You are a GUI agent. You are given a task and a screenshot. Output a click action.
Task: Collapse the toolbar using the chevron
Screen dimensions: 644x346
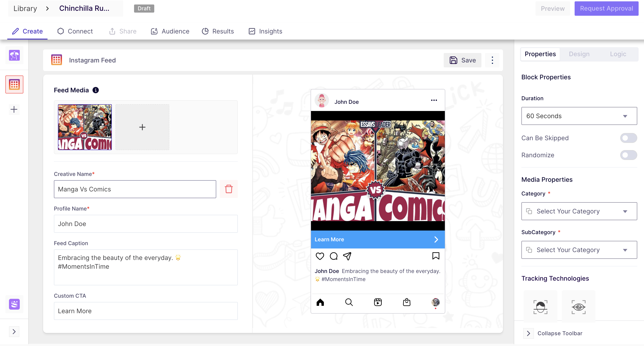[529, 333]
